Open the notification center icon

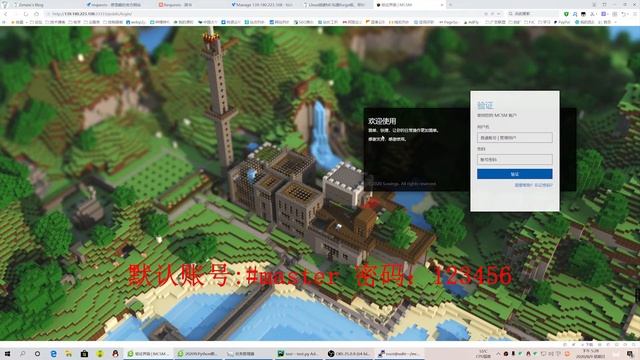pos(630,353)
